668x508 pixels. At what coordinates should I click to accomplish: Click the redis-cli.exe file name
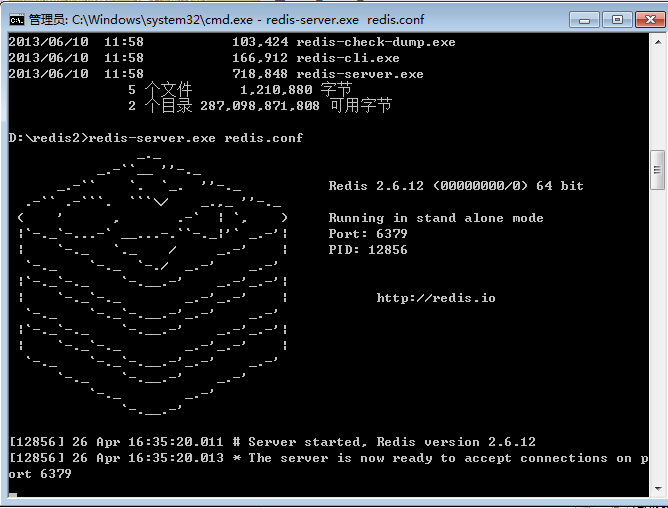pyautogui.click(x=348, y=58)
